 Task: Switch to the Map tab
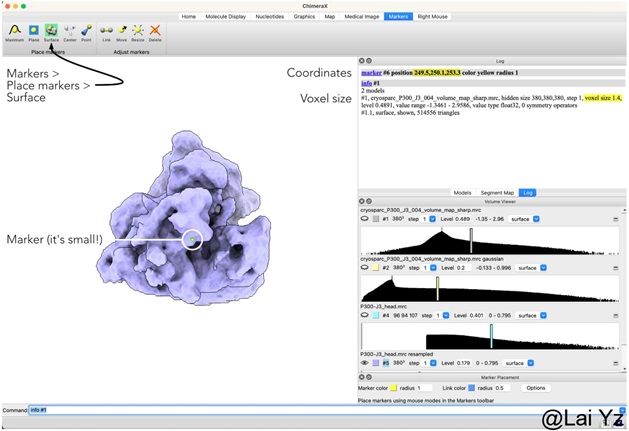point(330,16)
